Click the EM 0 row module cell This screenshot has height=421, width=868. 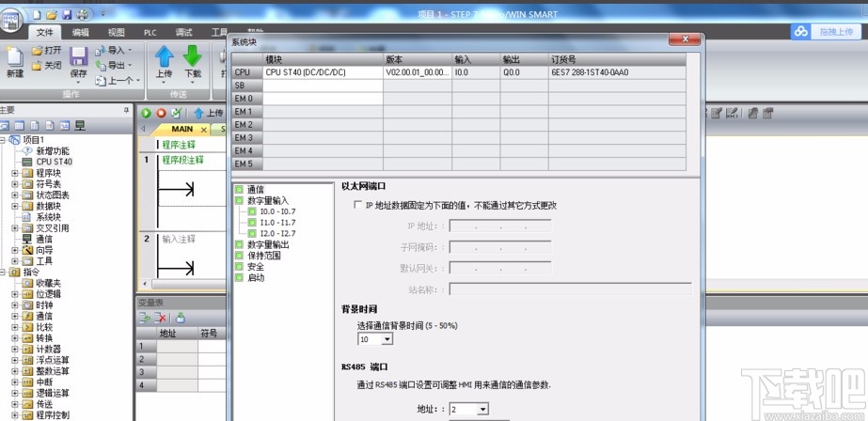tap(323, 99)
